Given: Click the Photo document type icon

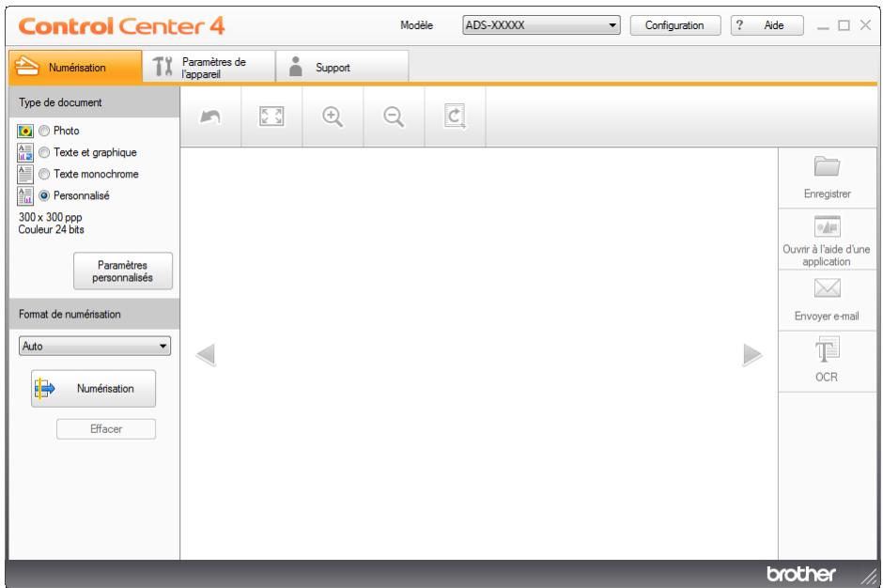Looking at the screenshot, I should 24,131.
